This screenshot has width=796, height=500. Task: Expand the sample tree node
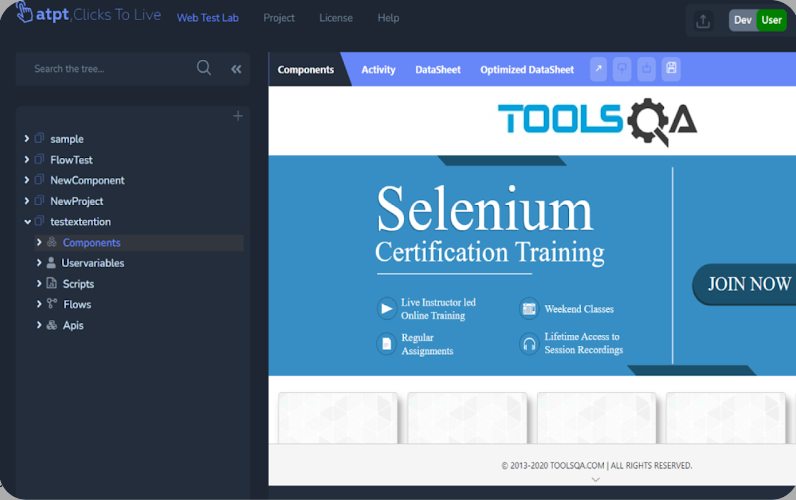click(x=26, y=138)
